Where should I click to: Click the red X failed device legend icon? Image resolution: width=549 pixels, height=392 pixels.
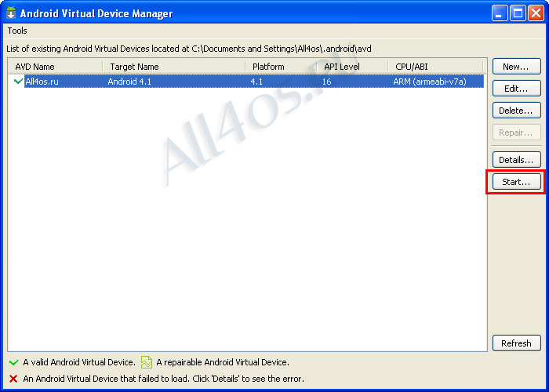click(13, 379)
